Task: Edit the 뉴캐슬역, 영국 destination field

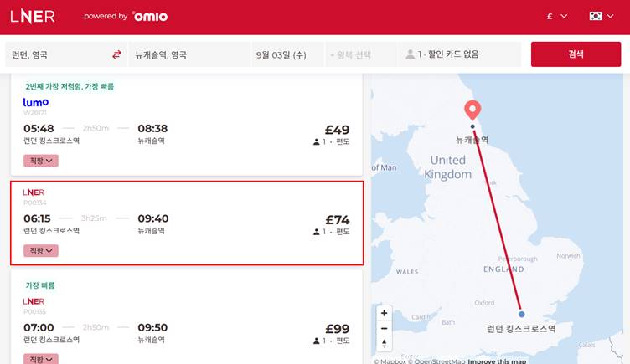Action: (188, 54)
